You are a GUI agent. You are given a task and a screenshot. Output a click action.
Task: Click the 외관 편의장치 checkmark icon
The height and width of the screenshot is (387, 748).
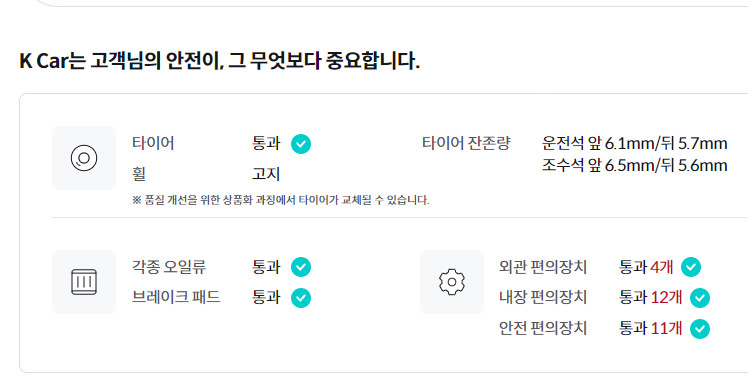(691, 267)
